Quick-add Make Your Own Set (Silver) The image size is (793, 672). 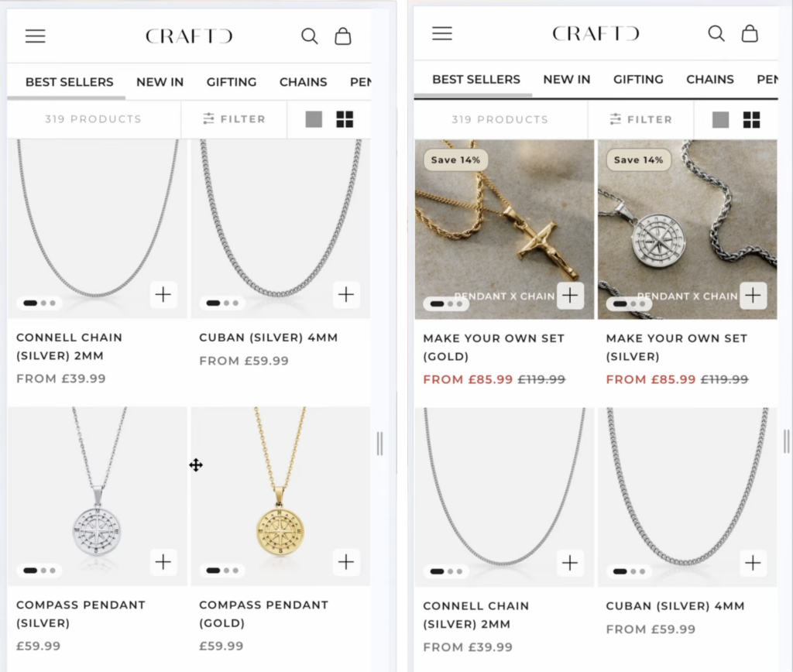pos(754,295)
